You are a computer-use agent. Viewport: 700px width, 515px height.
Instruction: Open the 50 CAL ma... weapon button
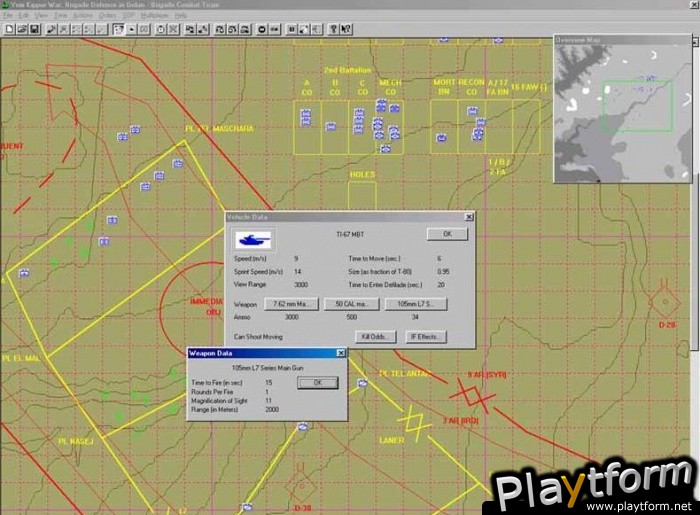pos(351,304)
